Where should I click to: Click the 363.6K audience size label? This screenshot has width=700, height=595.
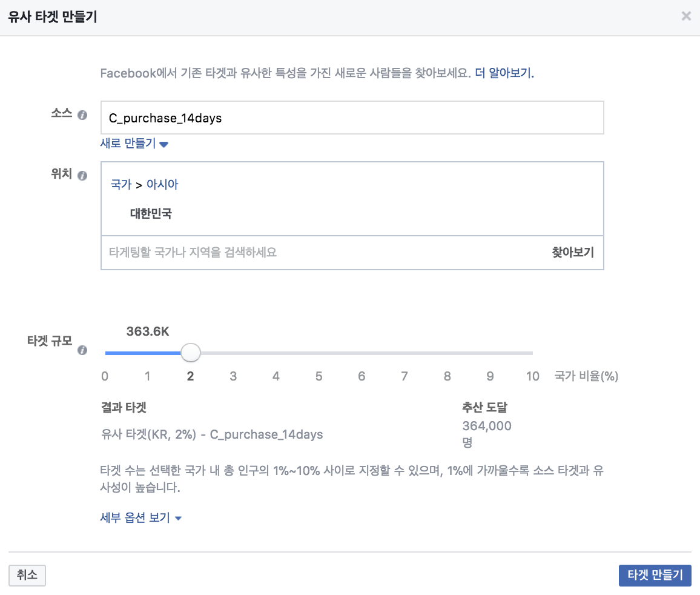point(147,331)
